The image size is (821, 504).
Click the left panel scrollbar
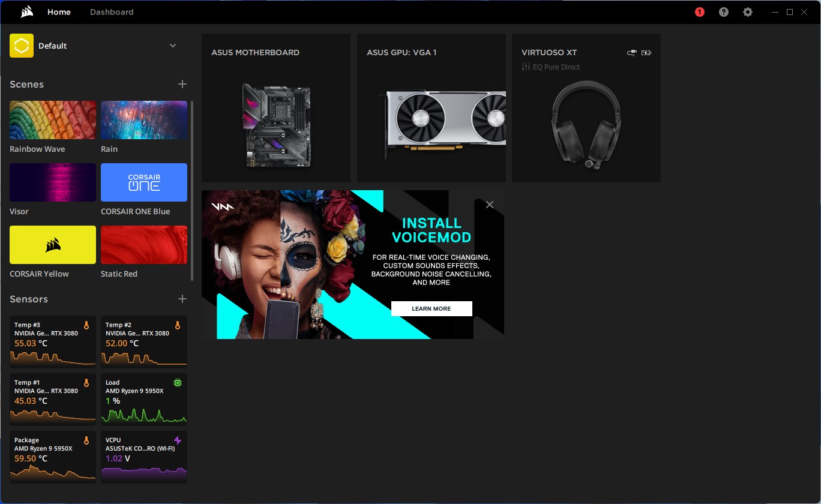tap(192, 191)
